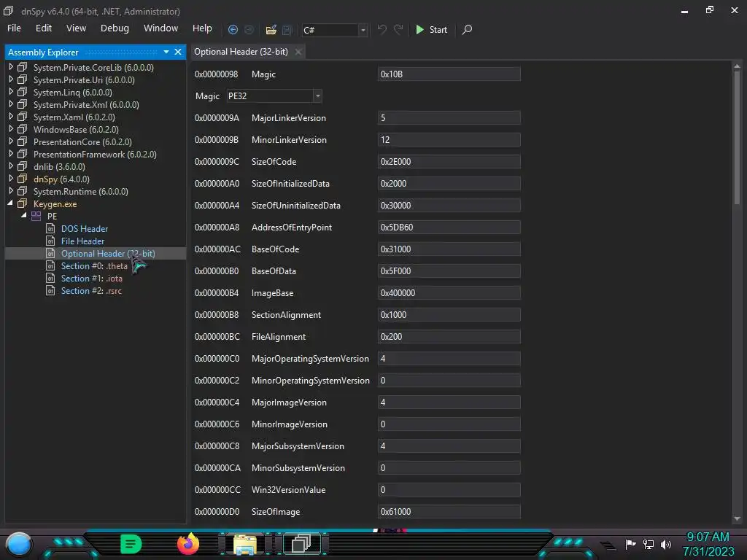The image size is (747, 560).
Task: Click the Section #0: .theta icon
Action: coord(50,265)
